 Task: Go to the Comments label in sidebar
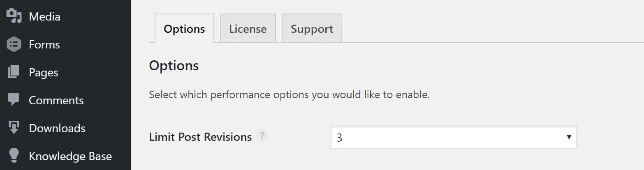pyautogui.click(x=56, y=100)
